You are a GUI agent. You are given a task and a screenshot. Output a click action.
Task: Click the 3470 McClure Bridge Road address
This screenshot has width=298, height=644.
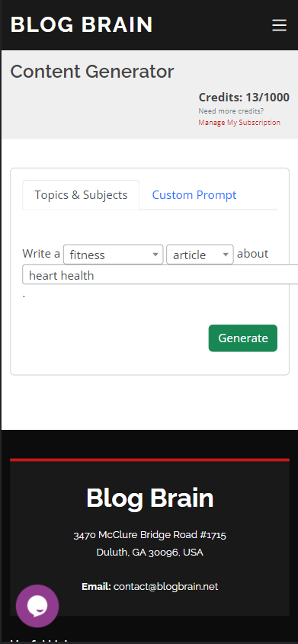(x=150, y=535)
